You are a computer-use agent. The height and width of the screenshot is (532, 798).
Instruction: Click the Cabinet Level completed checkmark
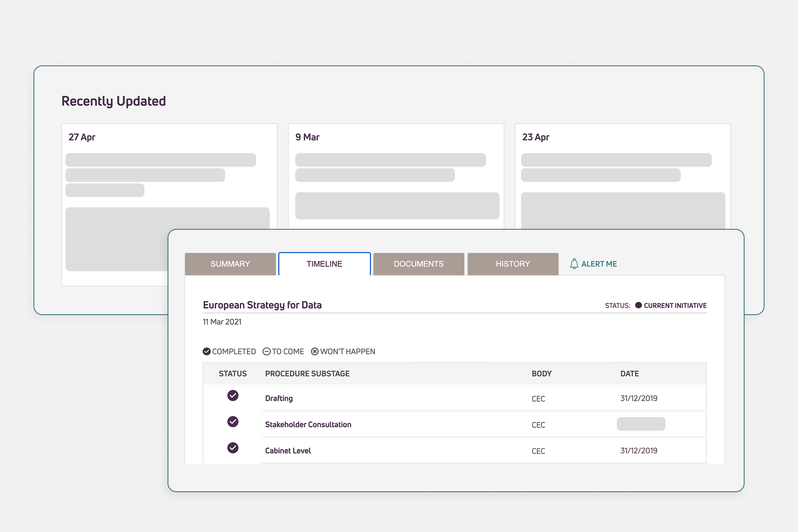[233, 448]
